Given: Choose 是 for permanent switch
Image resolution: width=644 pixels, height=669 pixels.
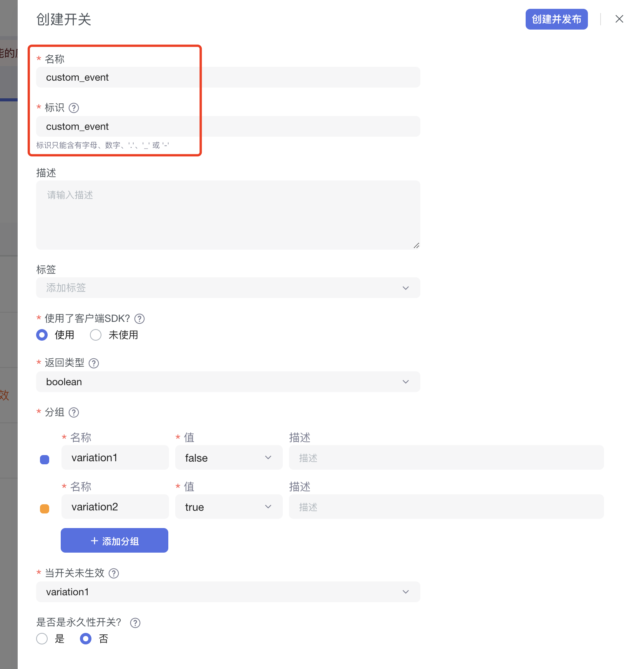Looking at the screenshot, I should [x=42, y=639].
